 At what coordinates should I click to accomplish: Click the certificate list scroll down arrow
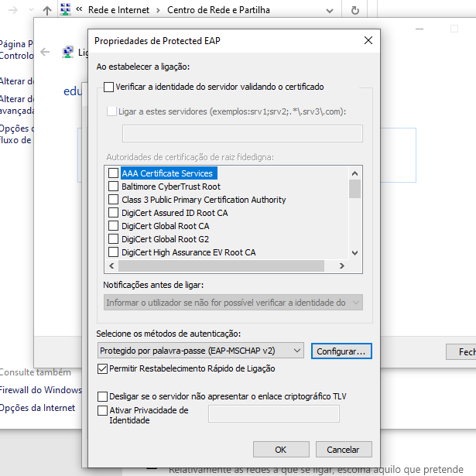(x=354, y=252)
